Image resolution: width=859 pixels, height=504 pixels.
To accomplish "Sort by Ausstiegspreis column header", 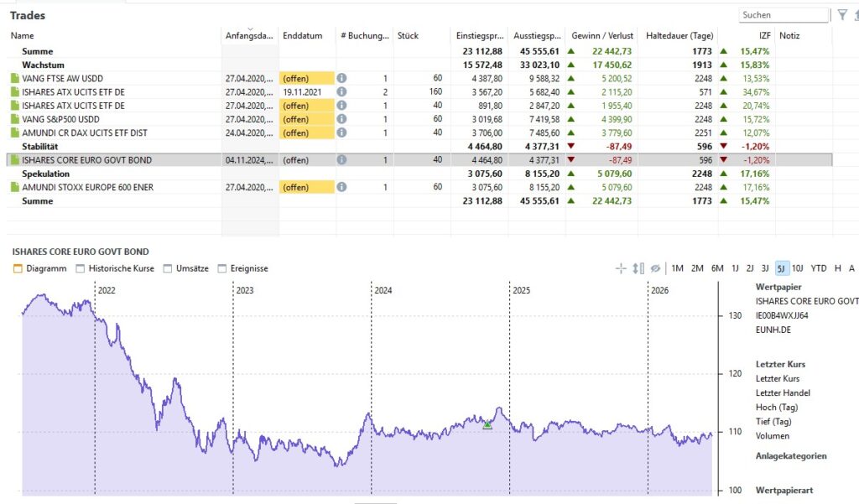I will click(537, 35).
